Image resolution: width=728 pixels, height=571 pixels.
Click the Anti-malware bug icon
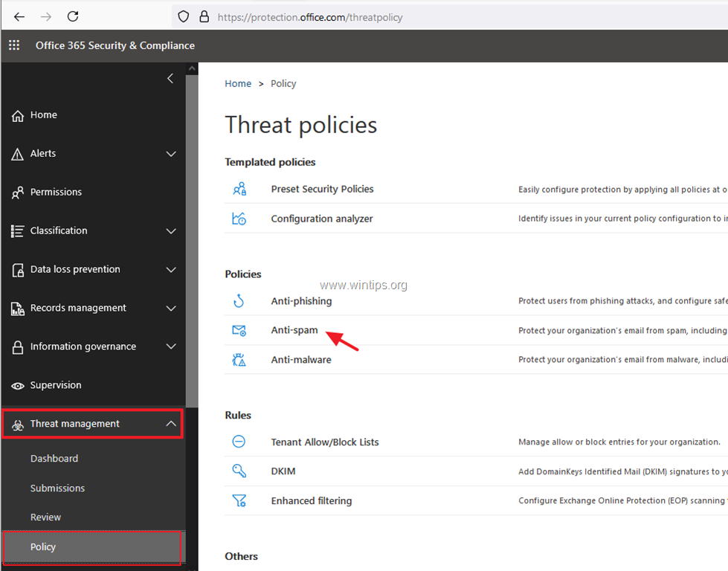tap(239, 360)
